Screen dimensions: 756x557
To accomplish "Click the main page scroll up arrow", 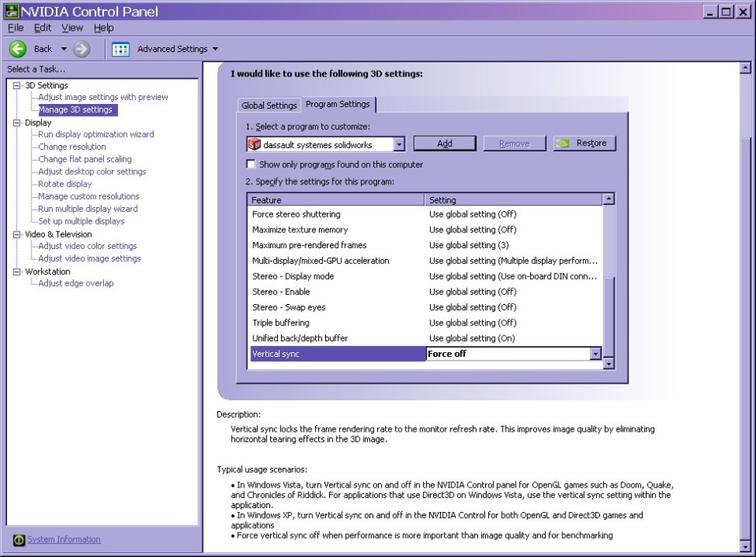I will click(746, 68).
